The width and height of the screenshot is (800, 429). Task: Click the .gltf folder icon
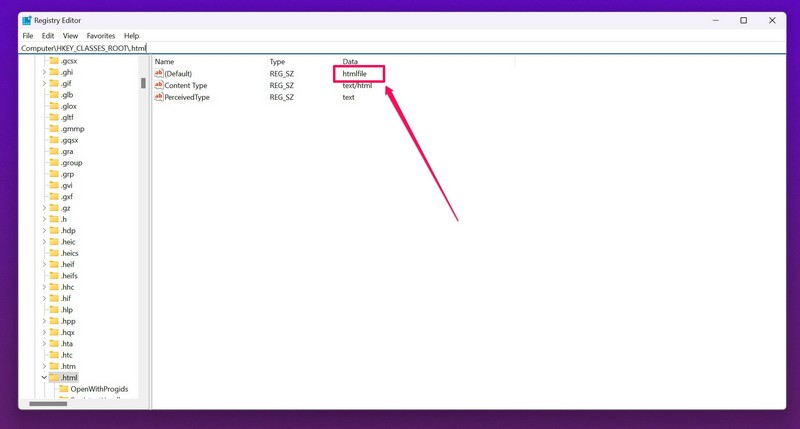coord(54,117)
